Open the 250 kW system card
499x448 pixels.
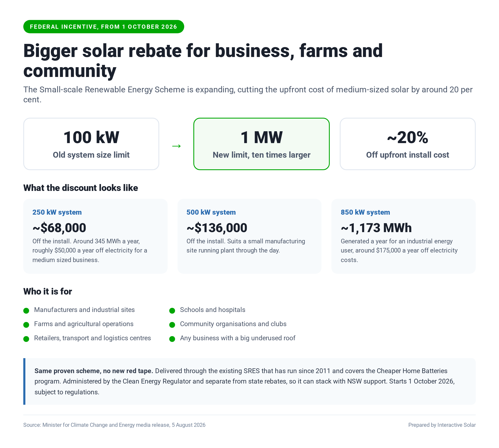tap(95, 236)
